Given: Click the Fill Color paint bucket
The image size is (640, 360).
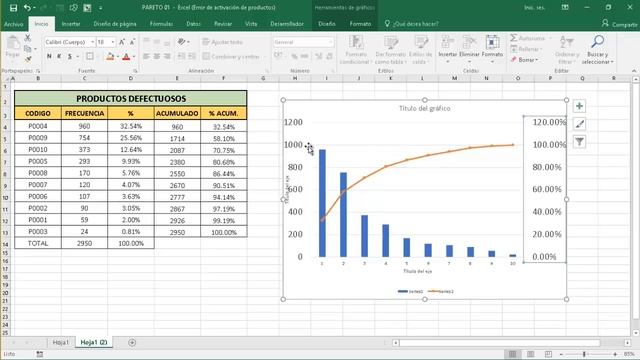Looking at the screenshot, I should point(110,56).
